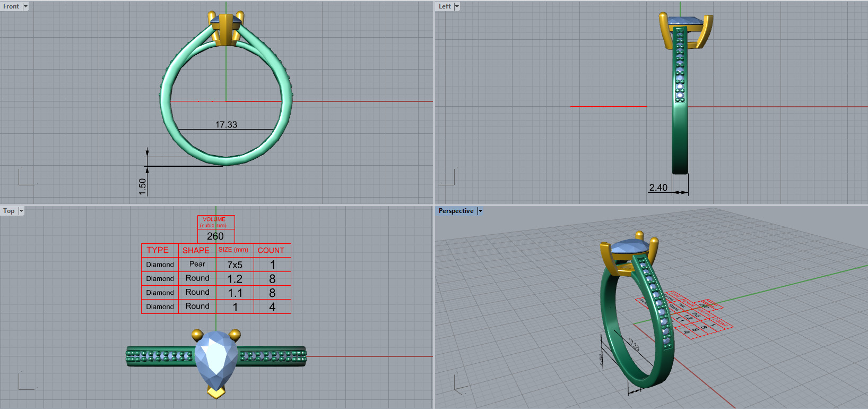Select the gold bottom prong in Top view
Viewport: 868px width, 409px height.
click(216, 393)
